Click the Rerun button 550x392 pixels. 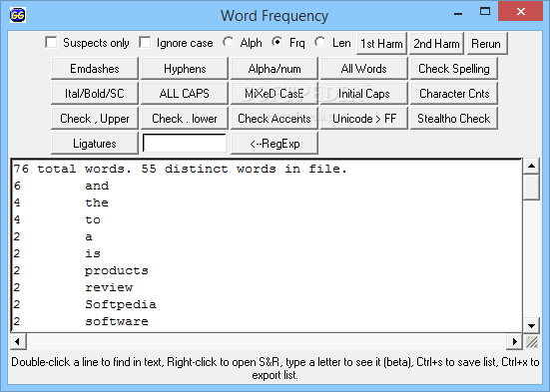[x=487, y=44]
